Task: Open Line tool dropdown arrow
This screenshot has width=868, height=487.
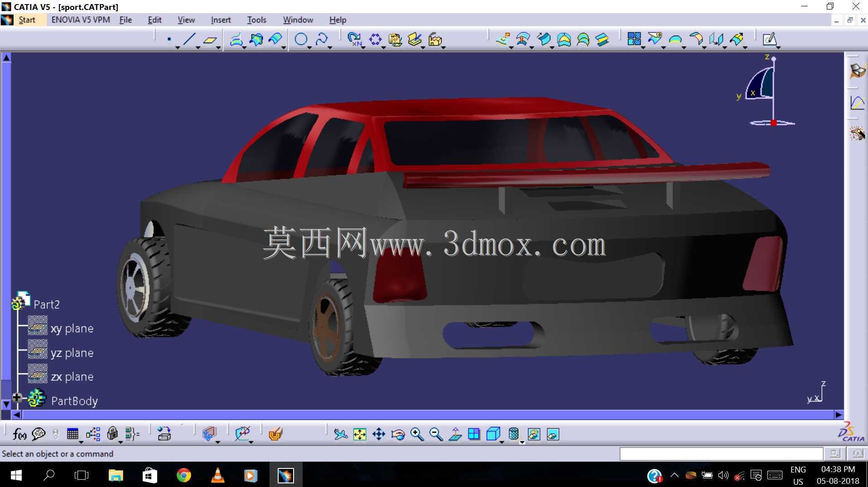Action: click(x=198, y=47)
